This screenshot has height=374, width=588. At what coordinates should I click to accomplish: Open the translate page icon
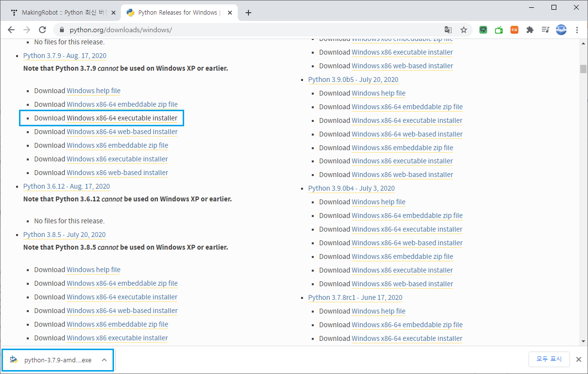pos(448,30)
